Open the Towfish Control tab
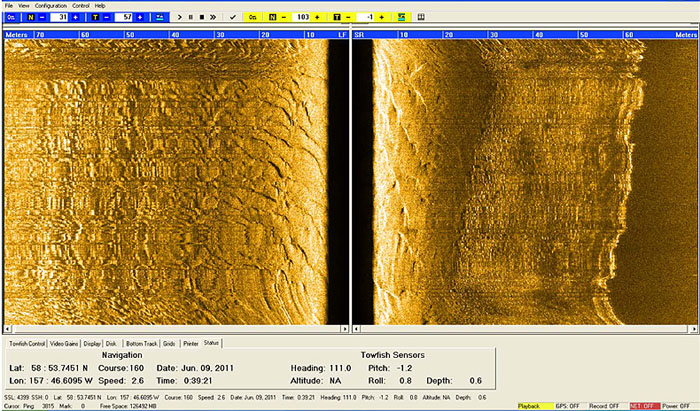The image size is (700, 411). (x=26, y=343)
